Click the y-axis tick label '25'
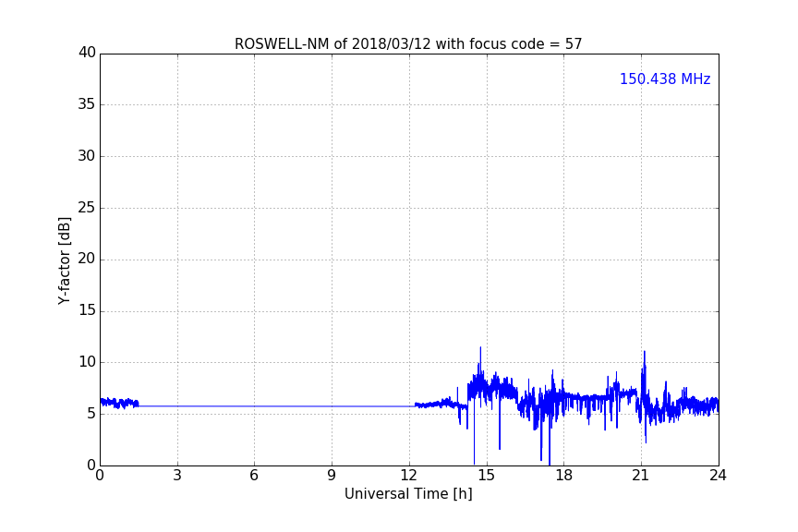798x532 pixels. coord(87,207)
